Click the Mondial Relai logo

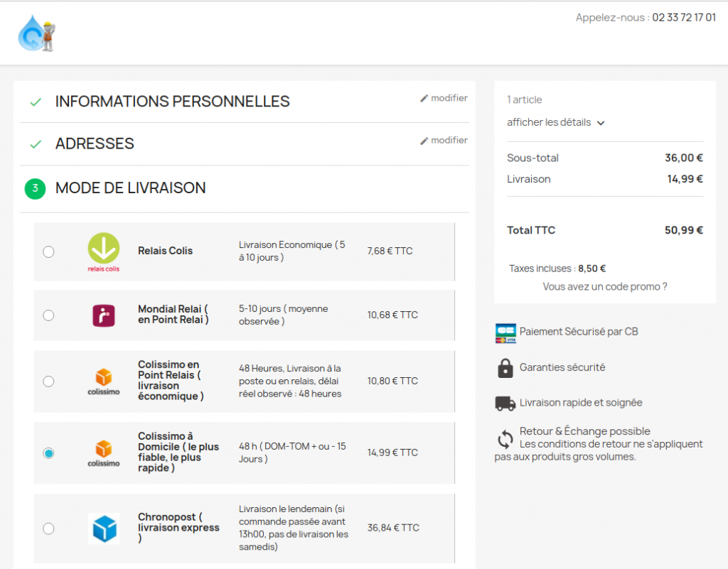[x=103, y=315]
